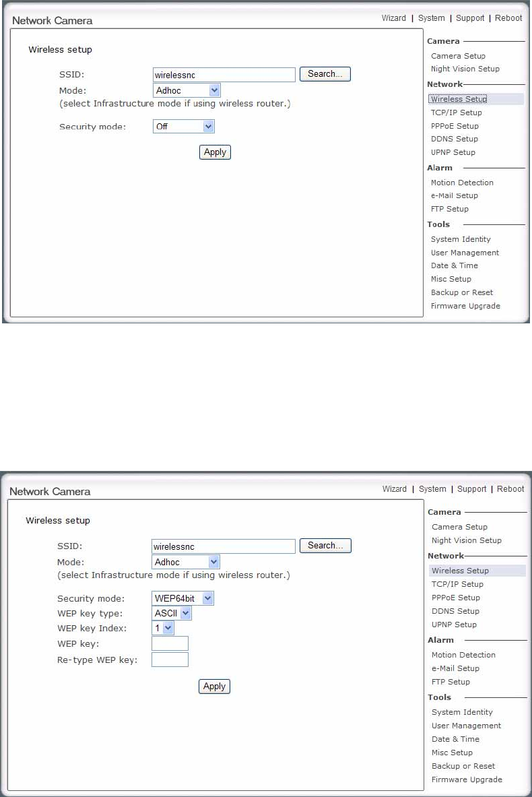Select Wireless Setup in lower sidebar
The image size is (532, 797).
pyautogui.click(x=461, y=571)
